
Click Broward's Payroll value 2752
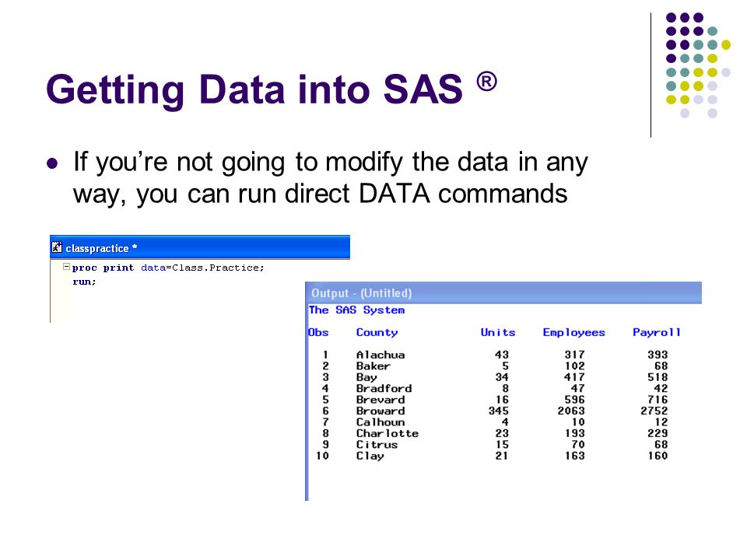coord(654,411)
